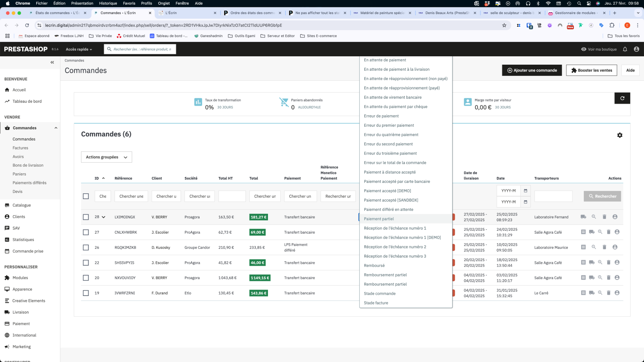Expand order 28 row with the chevron
The image size is (644, 362).
[103, 217]
